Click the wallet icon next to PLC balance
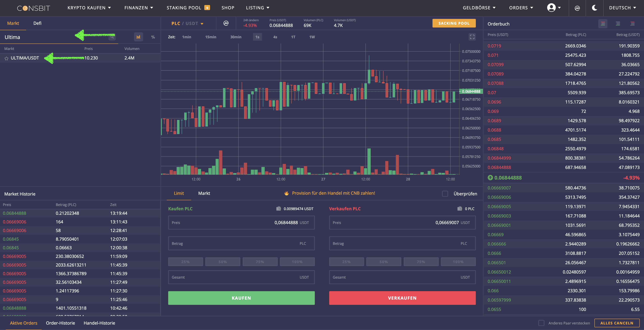Viewport: 644px width, 330px height. point(459,208)
